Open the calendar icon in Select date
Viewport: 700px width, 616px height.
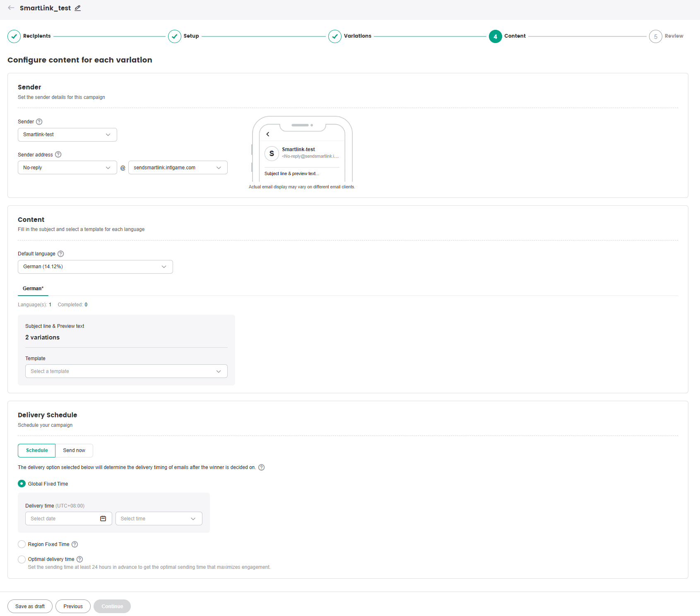[103, 519]
